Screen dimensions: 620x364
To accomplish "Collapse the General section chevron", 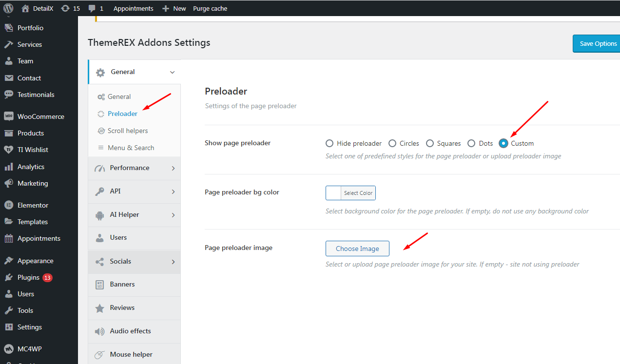I will [172, 72].
